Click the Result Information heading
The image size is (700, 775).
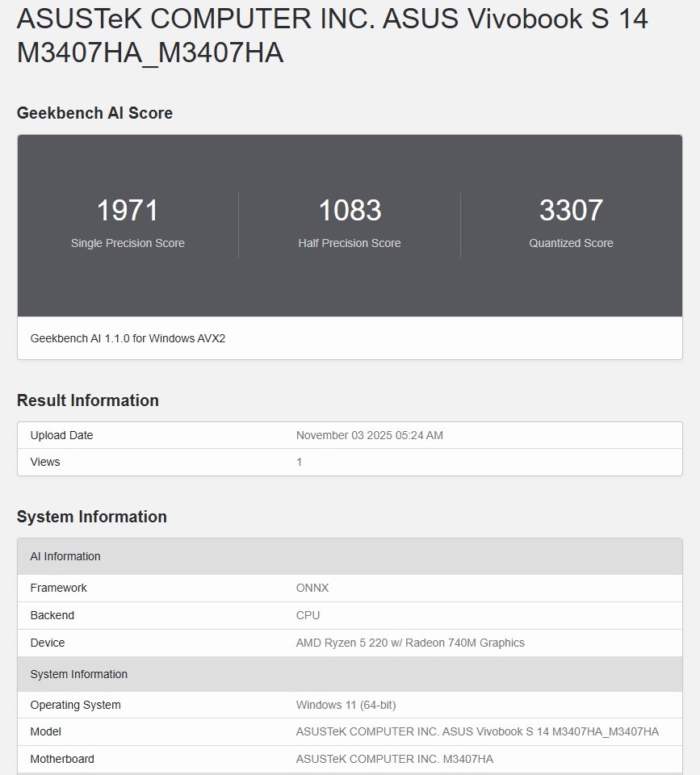[88, 400]
